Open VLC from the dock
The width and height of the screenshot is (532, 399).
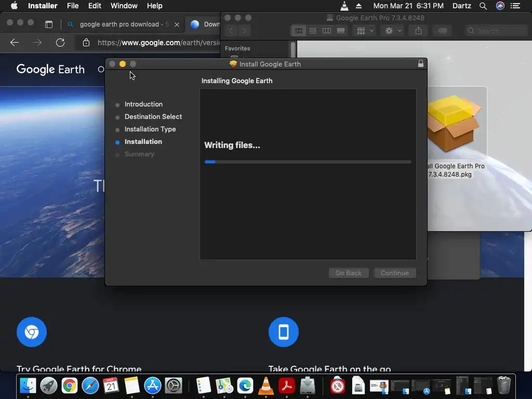click(x=265, y=386)
